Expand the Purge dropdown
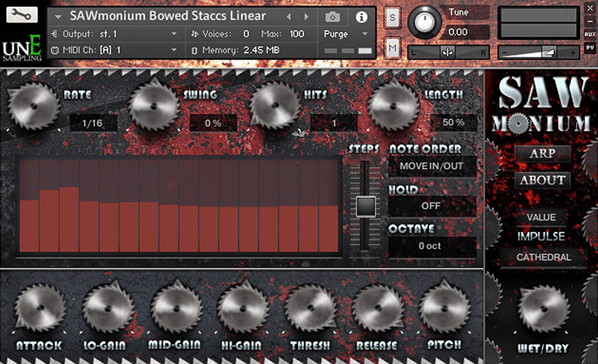Screen dimensions: 598x364 346,34
